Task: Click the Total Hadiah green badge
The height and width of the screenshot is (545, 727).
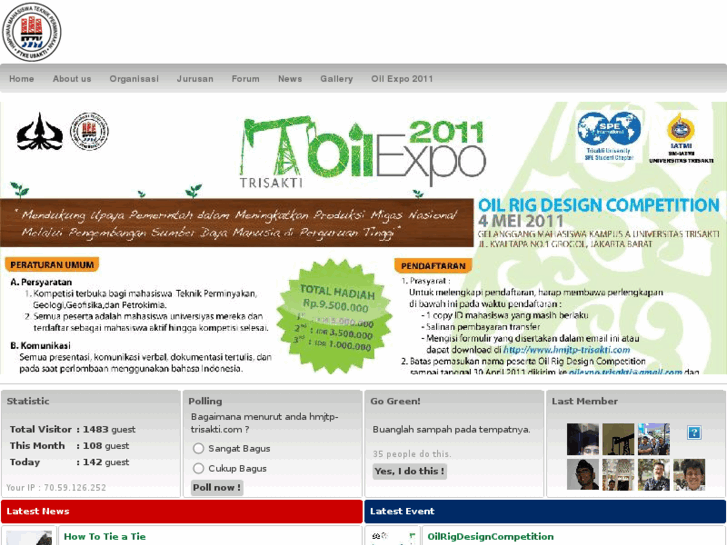Action: [x=334, y=317]
